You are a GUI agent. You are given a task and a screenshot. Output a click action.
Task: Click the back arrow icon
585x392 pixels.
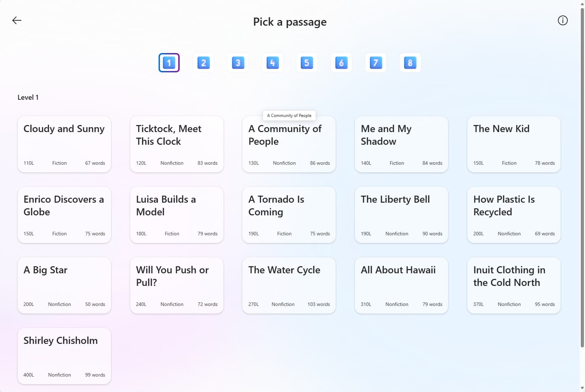pos(17,21)
